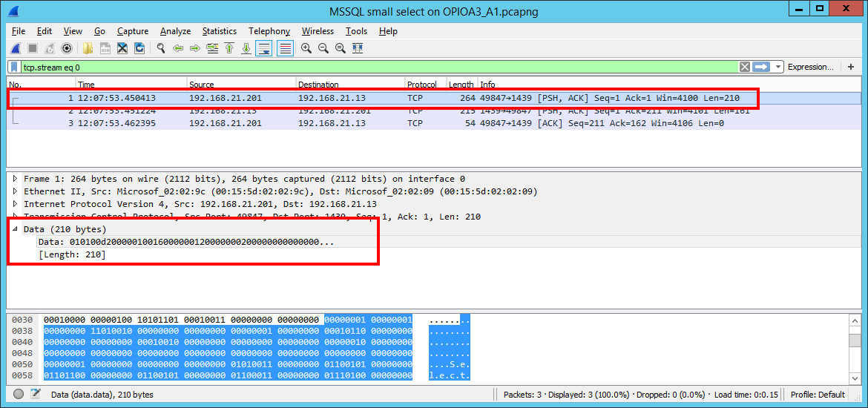Click the Profile: Default status entry
This screenshot has height=408, width=868.
tap(817, 395)
